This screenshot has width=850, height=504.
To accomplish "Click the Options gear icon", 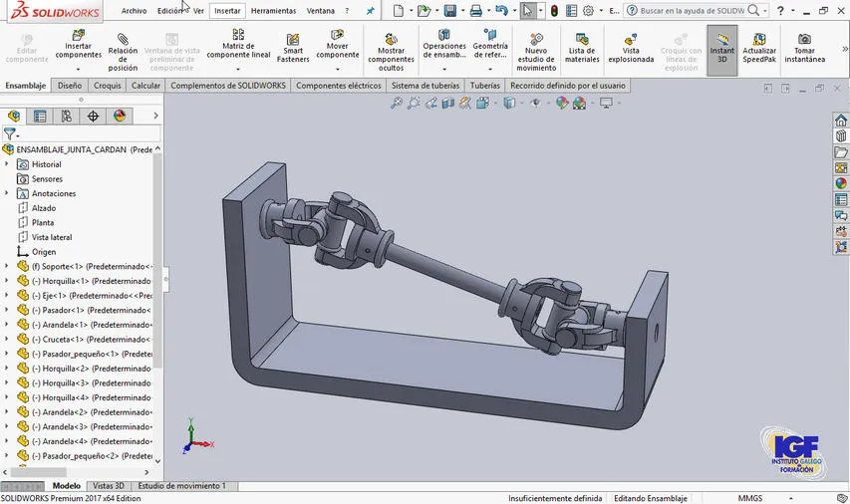I will pyautogui.click(x=588, y=10).
